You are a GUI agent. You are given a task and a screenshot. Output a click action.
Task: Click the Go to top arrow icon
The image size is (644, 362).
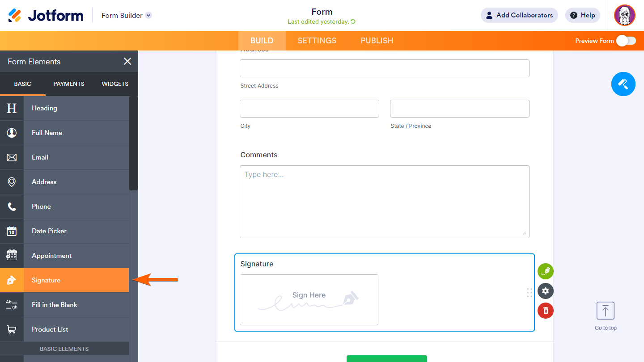point(606,311)
